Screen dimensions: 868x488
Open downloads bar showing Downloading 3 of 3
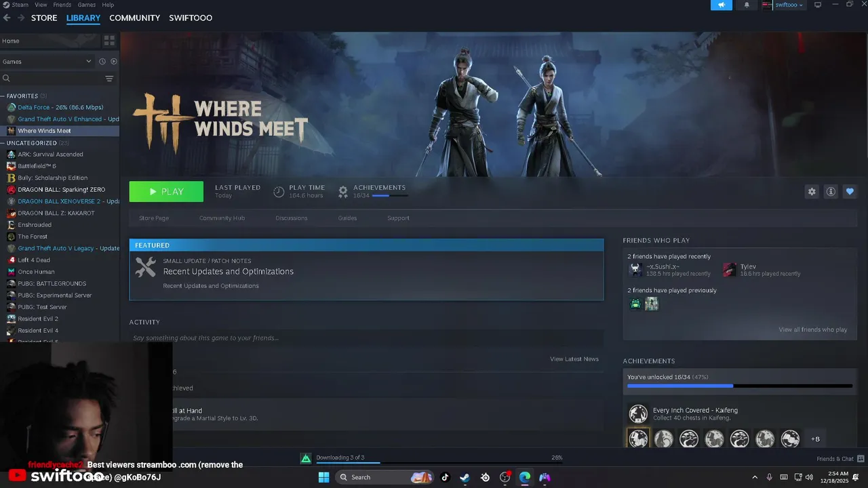coord(433,458)
